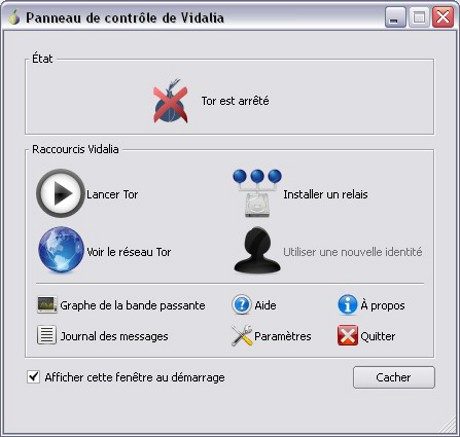Click the red X Quitter icon
The image size is (460, 437).
point(347,335)
